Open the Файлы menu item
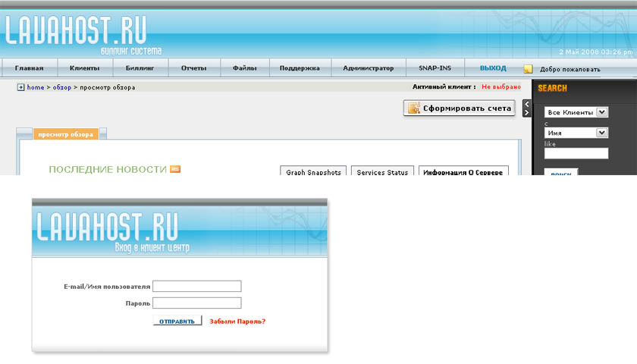Viewport: 637px width, 364px height. click(244, 67)
